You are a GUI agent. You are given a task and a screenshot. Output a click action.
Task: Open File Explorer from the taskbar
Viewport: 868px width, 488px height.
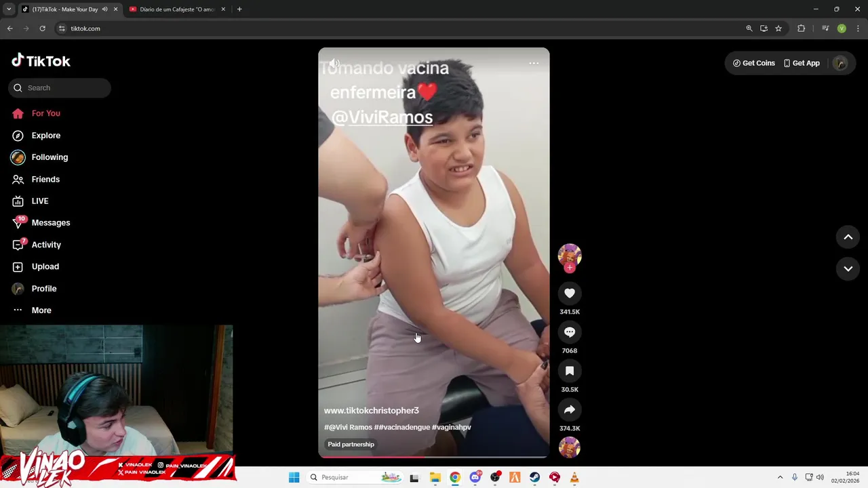435,477
